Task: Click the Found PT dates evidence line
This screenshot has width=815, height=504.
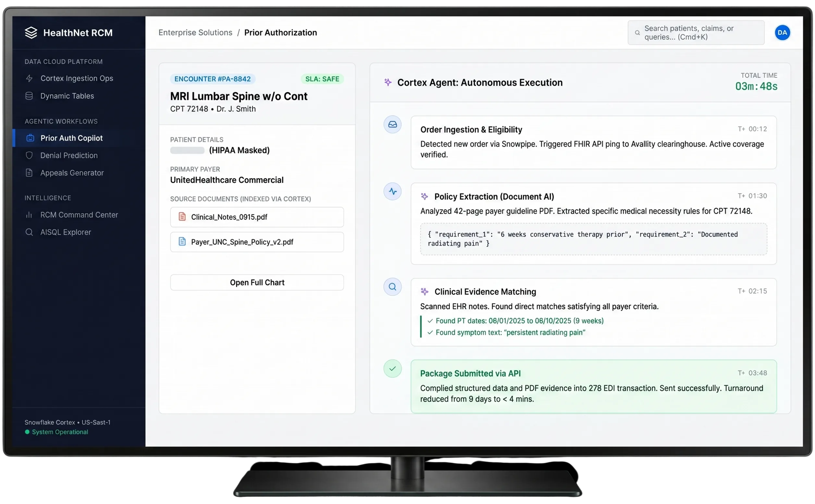Action: 519,321
